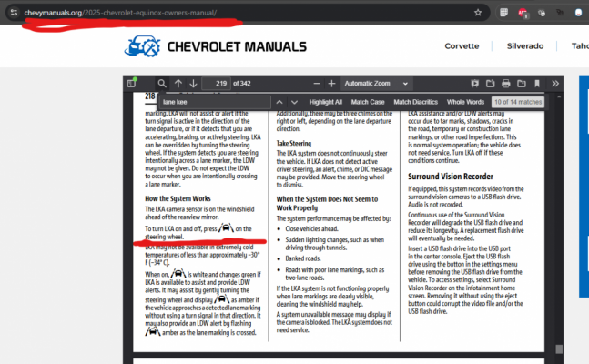The height and width of the screenshot is (364, 589).
Task: Jump to previous search match chevron
Action: [279, 102]
